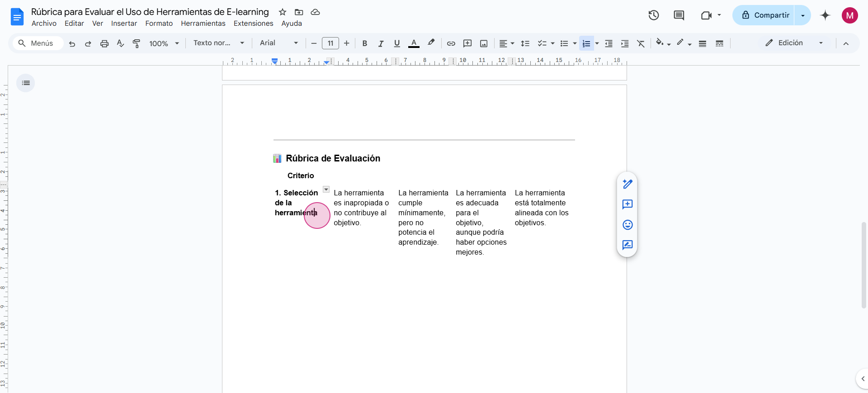Show all comments panel

point(679,15)
